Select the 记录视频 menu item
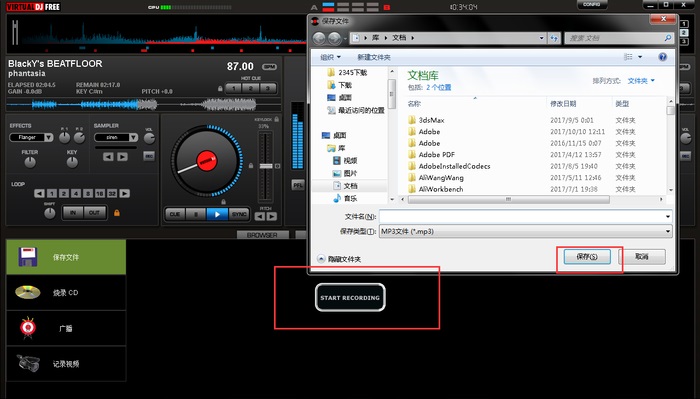The height and width of the screenshot is (399, 700). click(x=66, y=364)
